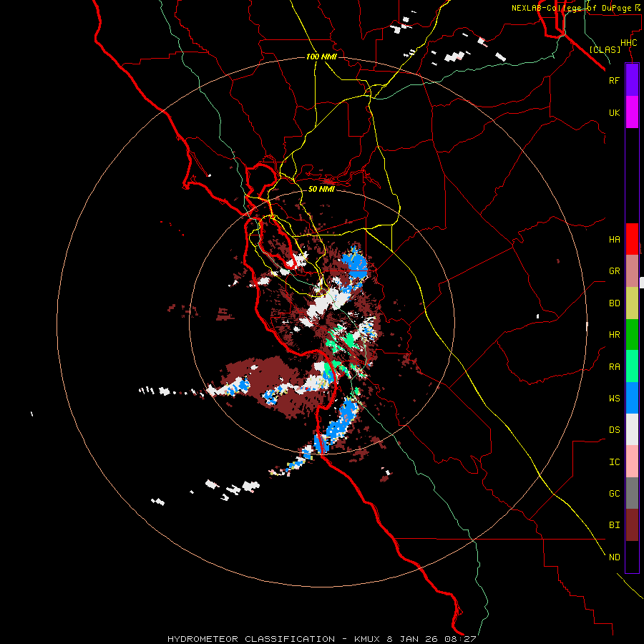Click the [CLAS] units label
The height and width of the screenshot is (644, 644).
click(x=605, y=49)
